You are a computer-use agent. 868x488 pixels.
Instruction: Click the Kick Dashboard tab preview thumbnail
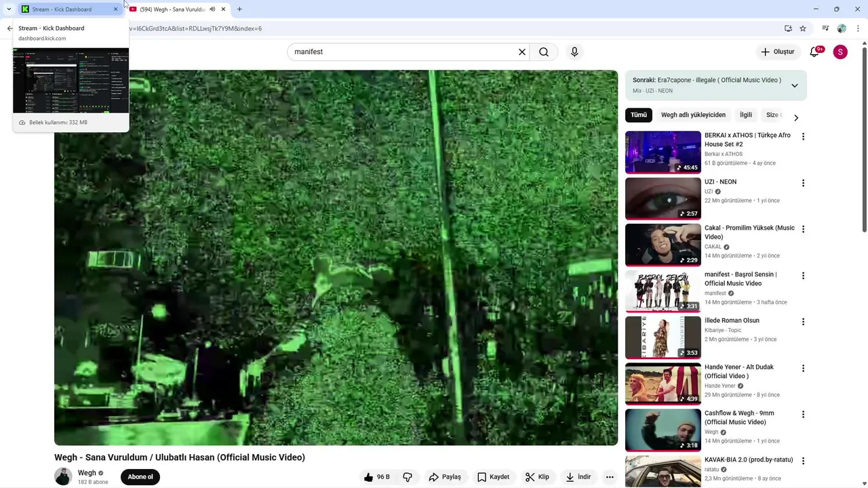pyautogui.click(x=71, y=80)
